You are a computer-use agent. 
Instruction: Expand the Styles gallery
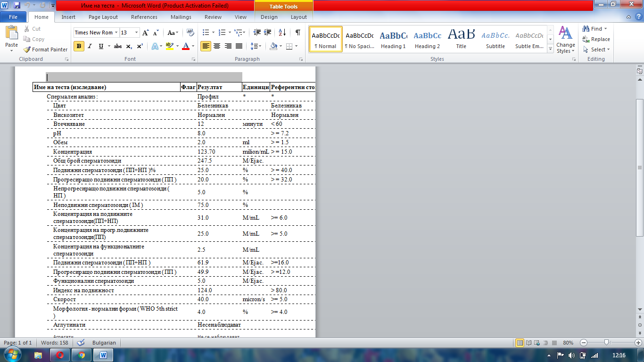point(550,49)
